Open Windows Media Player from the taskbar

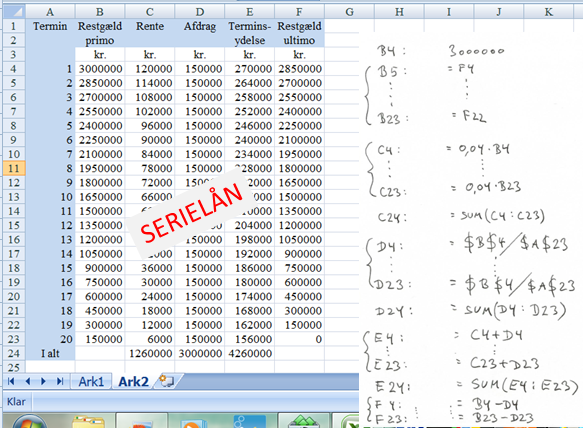193,423
